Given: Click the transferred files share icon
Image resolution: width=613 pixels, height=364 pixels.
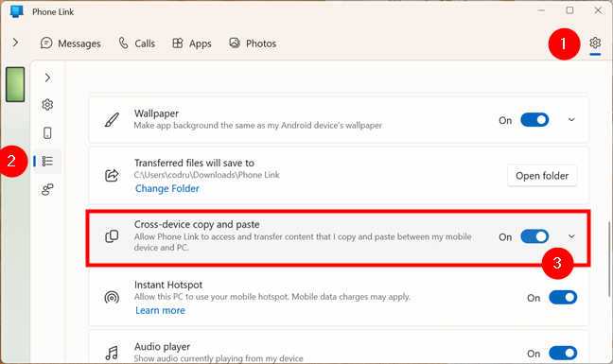Looking at the screenshot, I should (x=112, y=175).
